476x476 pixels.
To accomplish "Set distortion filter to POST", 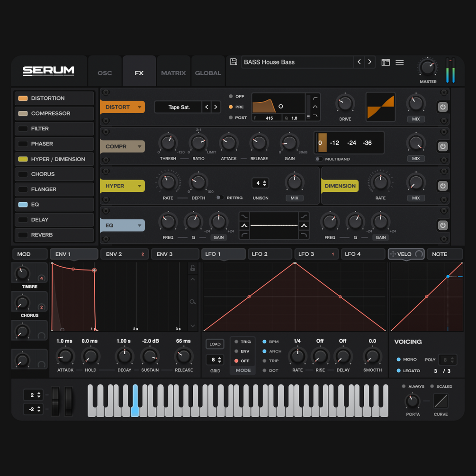I will (238, 117).
